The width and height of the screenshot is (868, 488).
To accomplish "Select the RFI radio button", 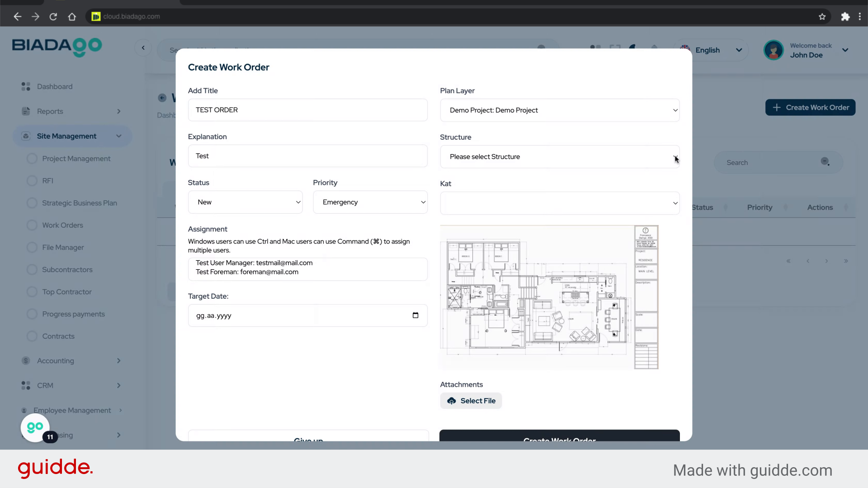I will point(32,180).
